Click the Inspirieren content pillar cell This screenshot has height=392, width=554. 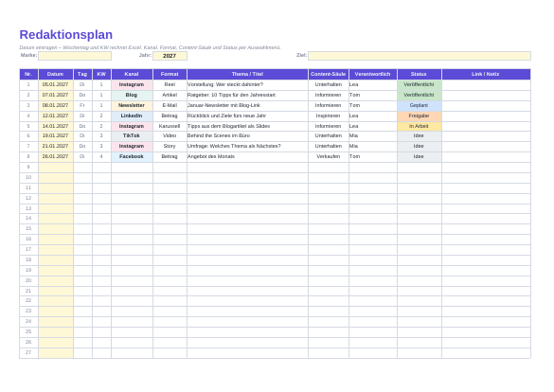coord(329,116)
